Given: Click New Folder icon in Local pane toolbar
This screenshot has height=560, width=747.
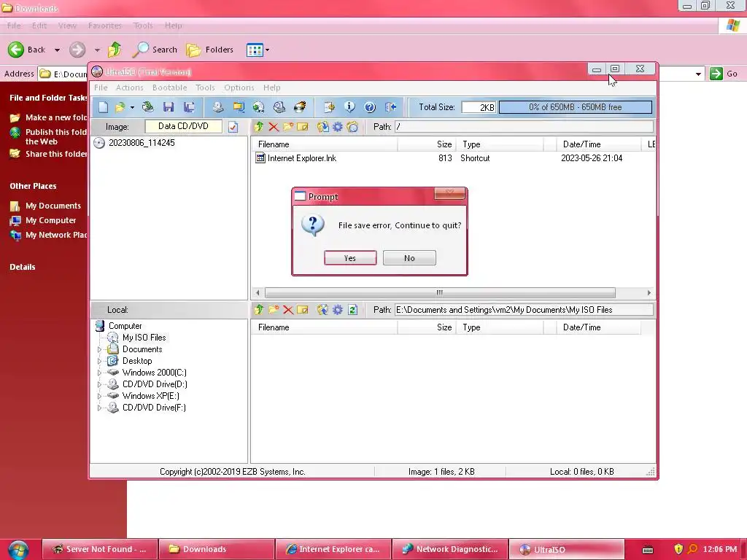Looking at the screenshot, I should pos(274,310).
